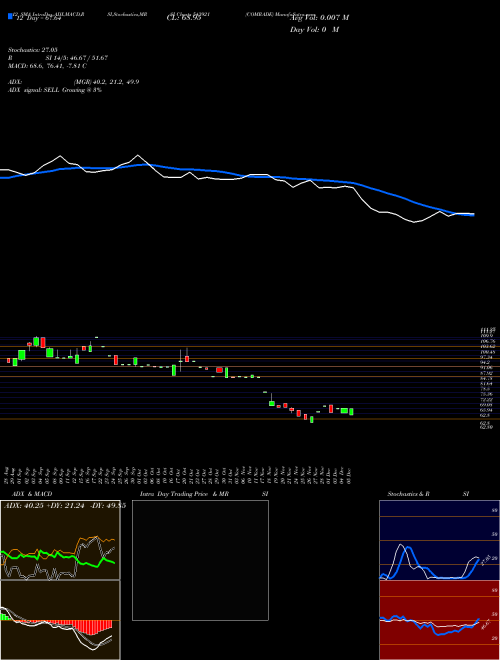The image size is (500, 660).
Task: Select the 'CL: 68.95' closing price text
Action: [184, 18]
